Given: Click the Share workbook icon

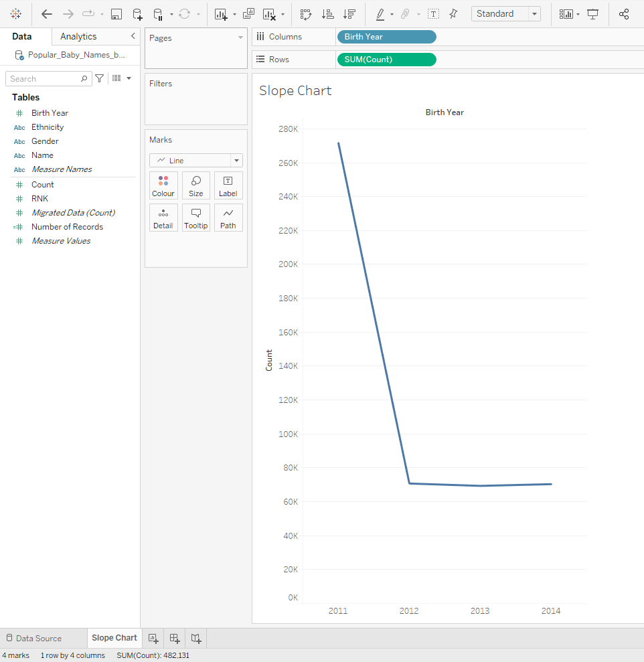Looking at the screenshot, I should point(624,14).
